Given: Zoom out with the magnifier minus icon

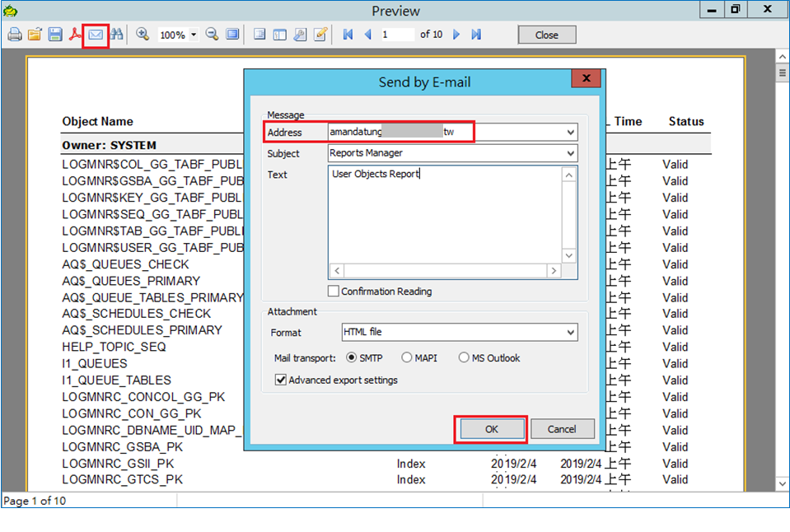Looking at the screenshot, I should pos(211,35).
